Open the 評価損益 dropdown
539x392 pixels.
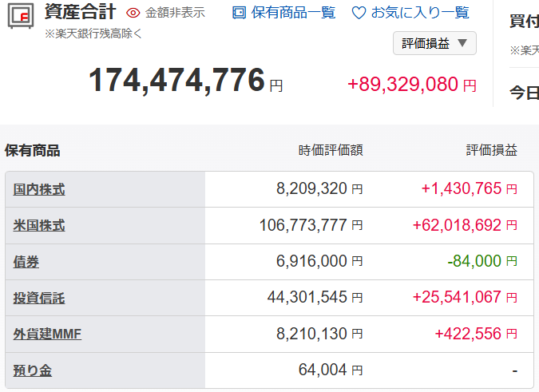click(x=434, y=43)
